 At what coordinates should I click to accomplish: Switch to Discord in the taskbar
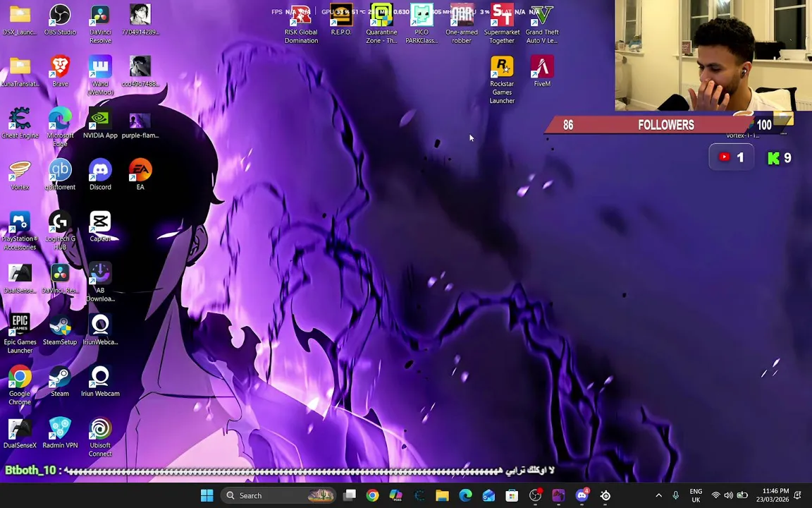pos(582,495)
